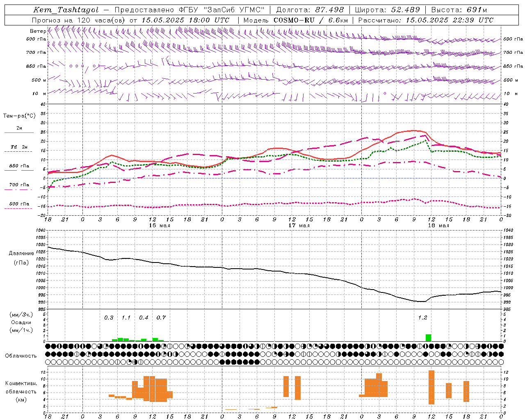This screenshot has height=420, width=525.
Task: Click the 'Осадки' precipitation label
Action: tap(21, 322)
